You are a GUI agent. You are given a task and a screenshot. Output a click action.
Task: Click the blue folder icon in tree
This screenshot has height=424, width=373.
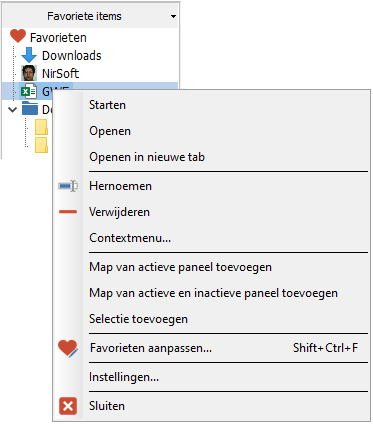[x=30, y=109]
